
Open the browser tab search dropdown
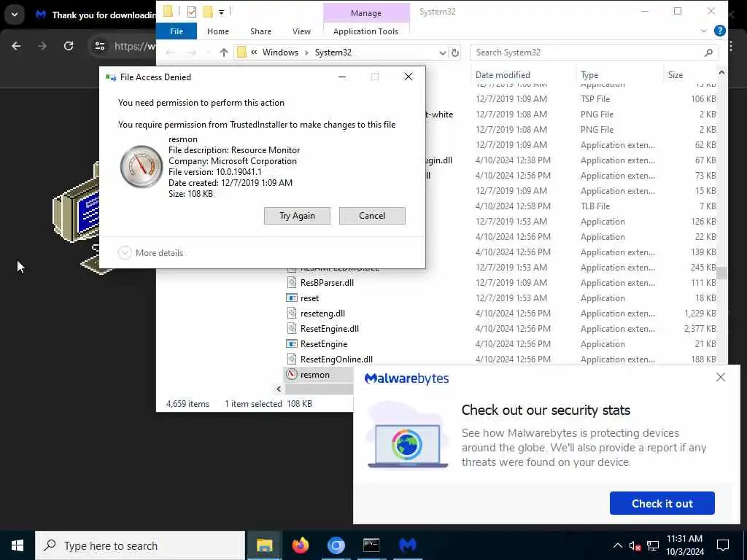15,15
